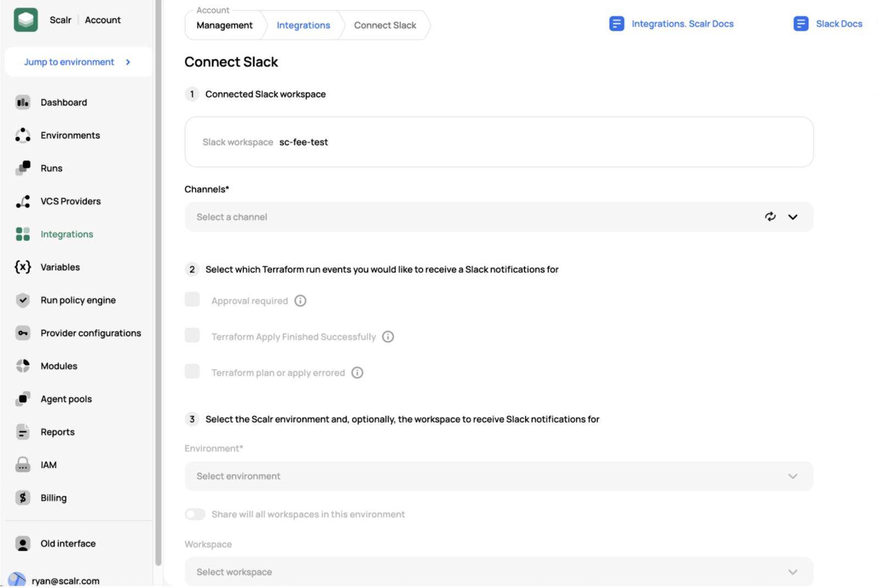This screenshot has width=878, height=588.
Task: Open the Runs section
Action: point(51,168)
